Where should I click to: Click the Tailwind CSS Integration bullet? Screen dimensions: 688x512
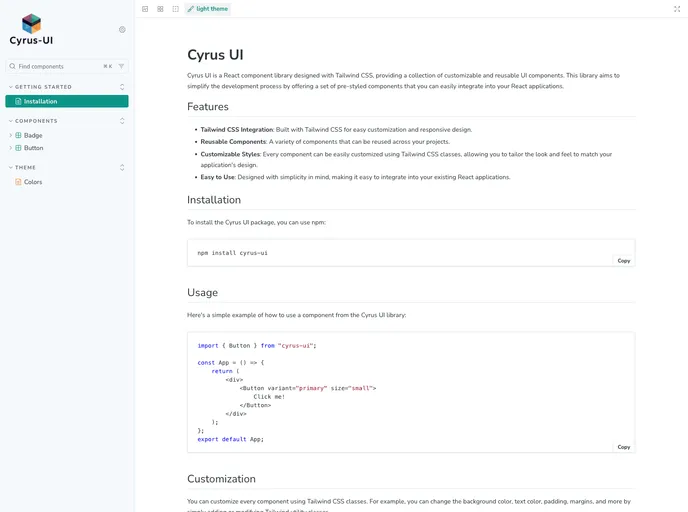pyautogui.click(x=336, y=129)
